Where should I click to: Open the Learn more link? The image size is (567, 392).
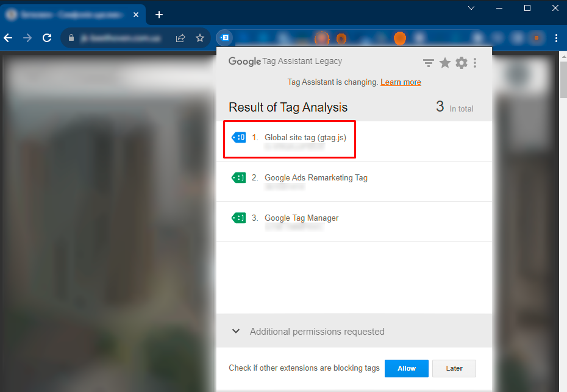[401, 82]
